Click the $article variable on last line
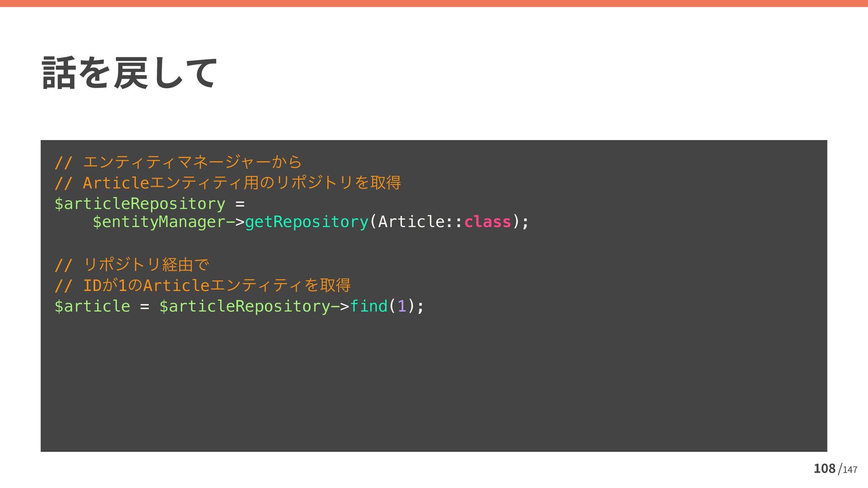 point(92,306)
